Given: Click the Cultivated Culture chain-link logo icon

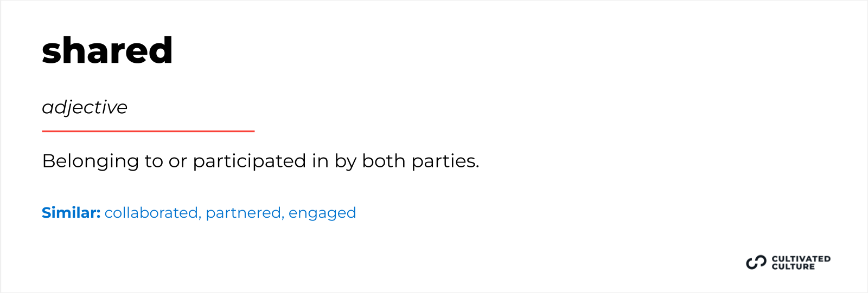Looking at the screenshot, I should (x=756, y=263).
